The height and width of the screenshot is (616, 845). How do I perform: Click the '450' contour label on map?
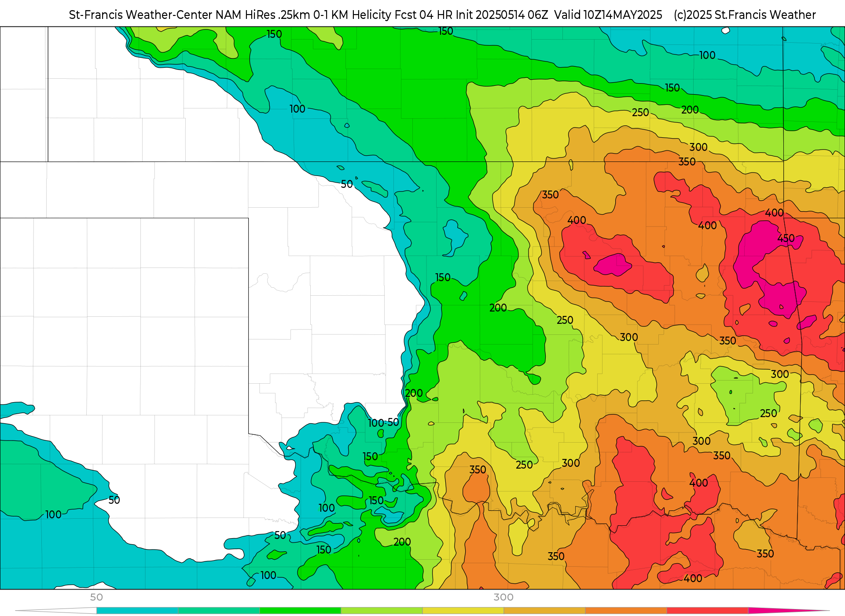coord(786,238)
